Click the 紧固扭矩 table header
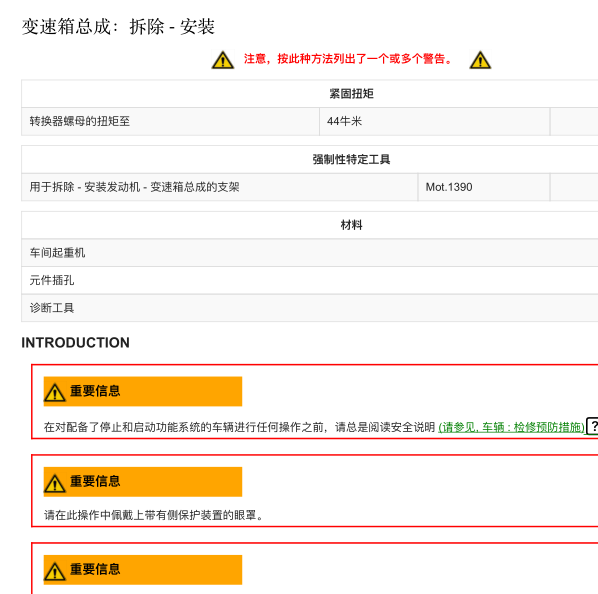This screenshot has height=594, width=598. click(x=351, y=94)
